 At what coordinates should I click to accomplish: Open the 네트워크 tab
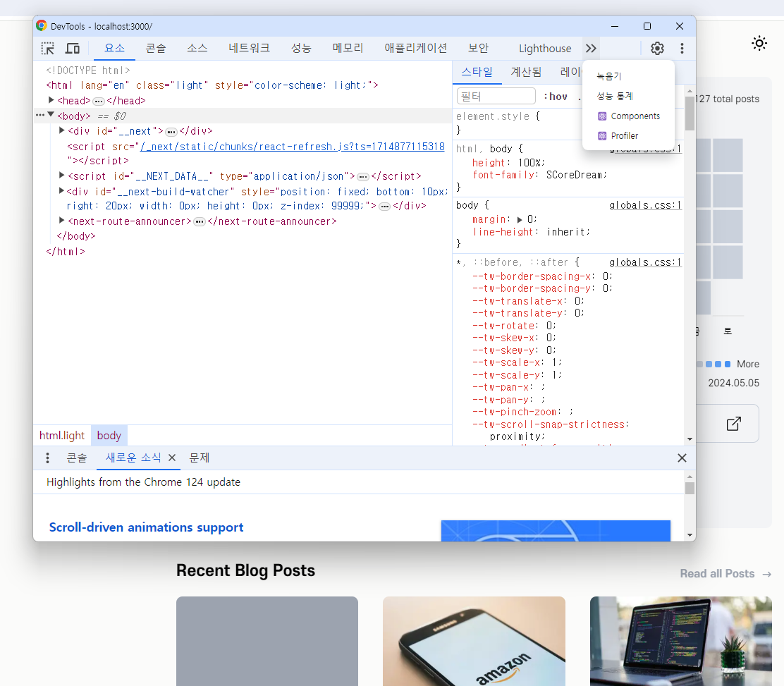pos(249,49)
